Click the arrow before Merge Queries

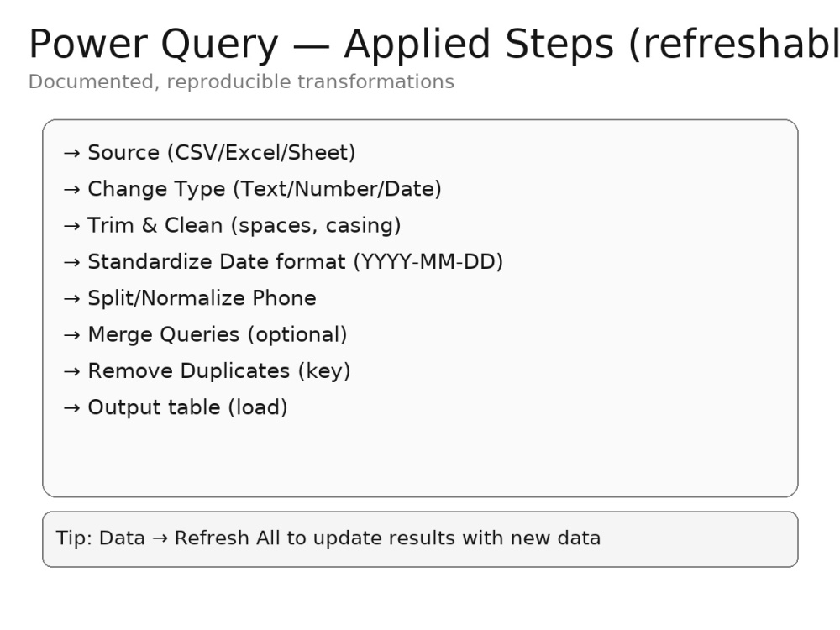pos(71,335)
